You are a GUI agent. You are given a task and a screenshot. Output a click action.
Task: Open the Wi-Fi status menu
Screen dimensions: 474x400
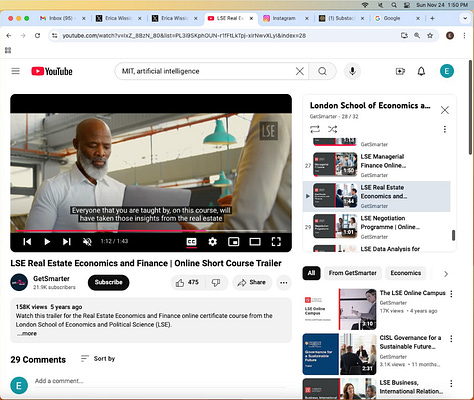point(365,5)
